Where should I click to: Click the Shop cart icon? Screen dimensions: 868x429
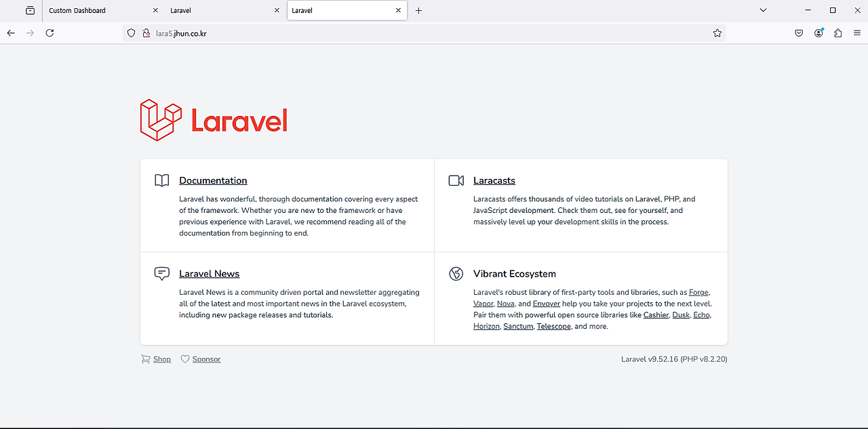point(146,359)
